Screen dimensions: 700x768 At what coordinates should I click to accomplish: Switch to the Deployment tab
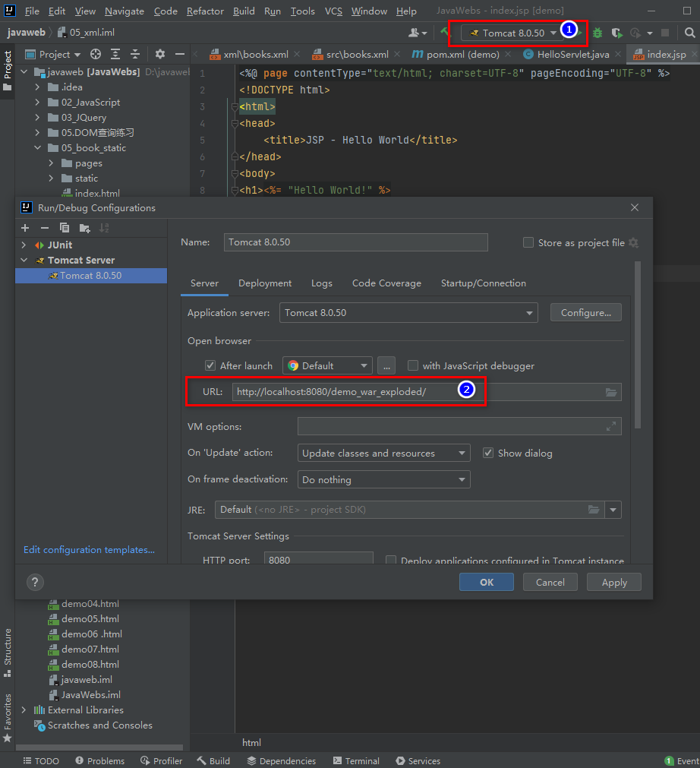click(x=265, y=283)
